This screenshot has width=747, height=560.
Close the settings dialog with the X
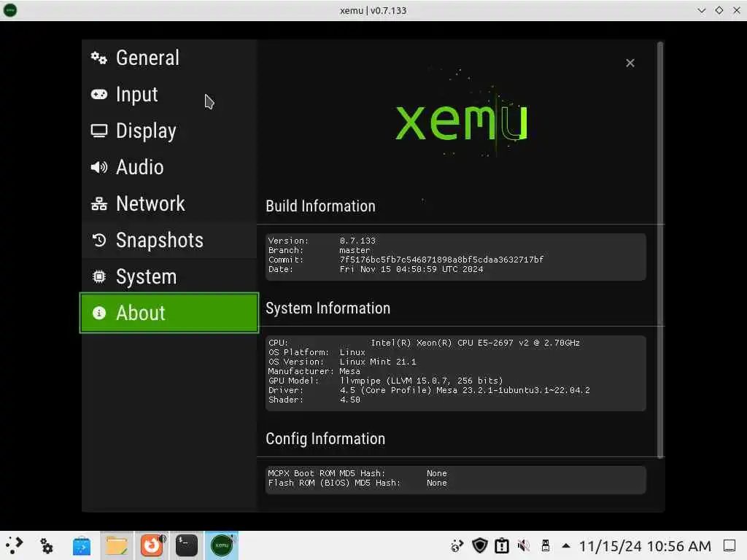(630, 63)
